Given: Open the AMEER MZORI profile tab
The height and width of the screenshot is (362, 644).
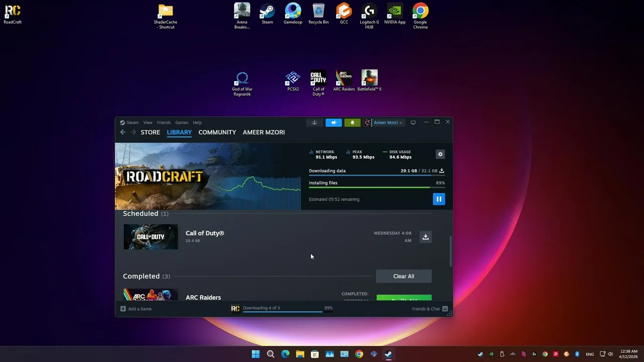Looking at the screenshot, I should coord(264,132).
